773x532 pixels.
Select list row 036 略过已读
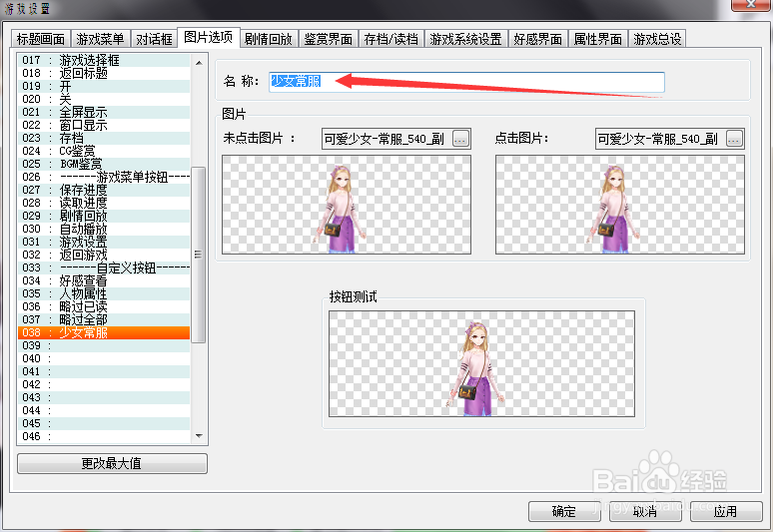pos(104,306)
